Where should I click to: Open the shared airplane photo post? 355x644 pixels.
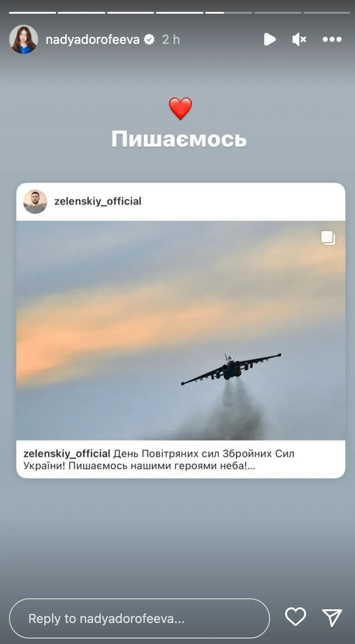(181, 330)
